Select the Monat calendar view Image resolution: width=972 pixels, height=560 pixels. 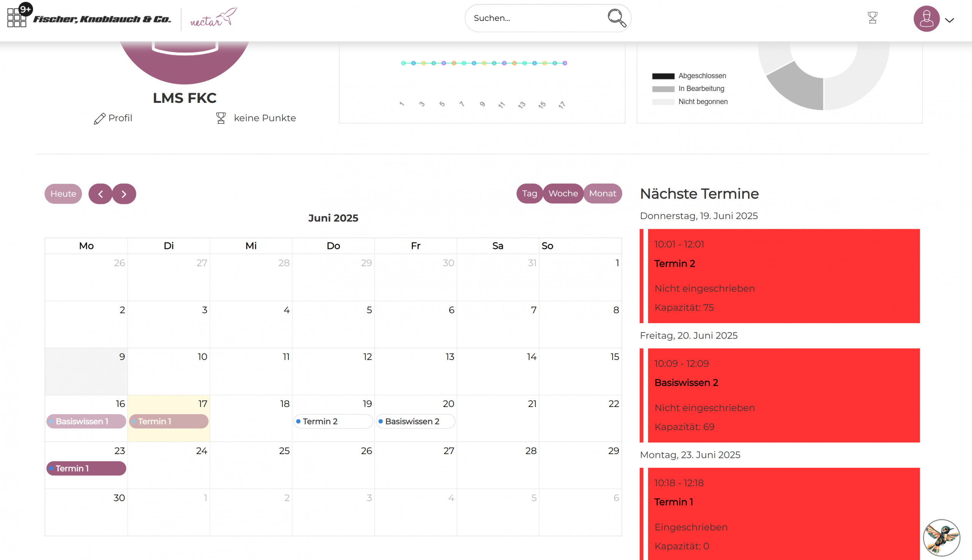coord(602,194)
